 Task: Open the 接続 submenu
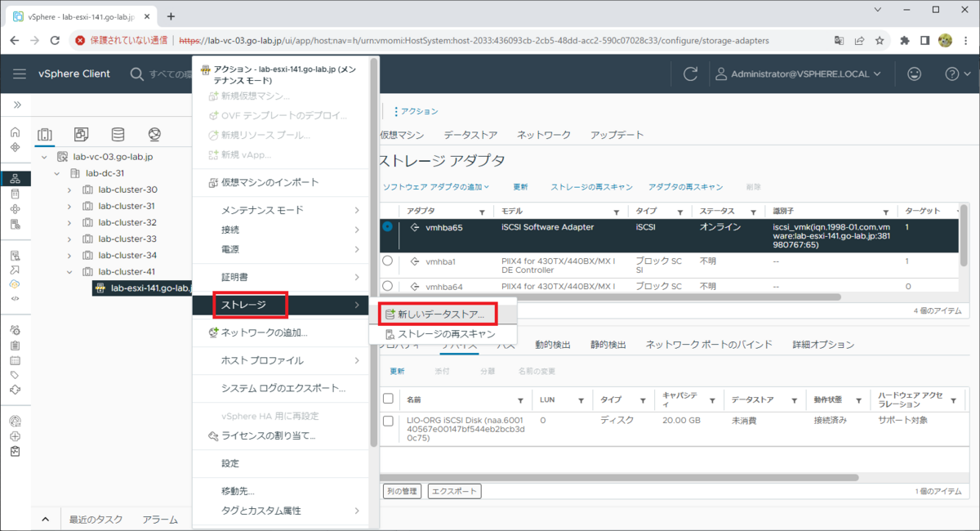point(281,230)
